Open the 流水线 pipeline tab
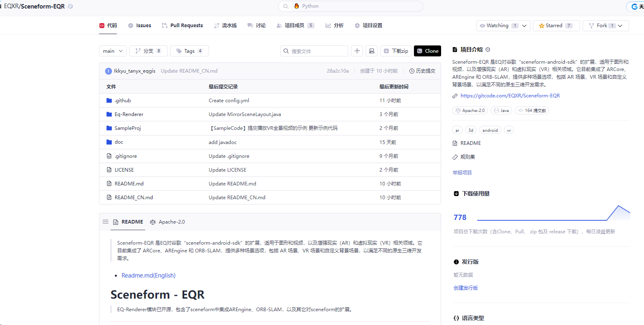 click(x=225, y=26)
